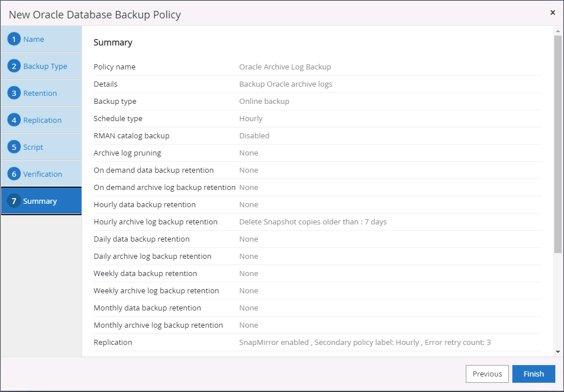Click the step 1 circle icon
Viewport: 564px width, 392px height.
(x=14, y=39)
